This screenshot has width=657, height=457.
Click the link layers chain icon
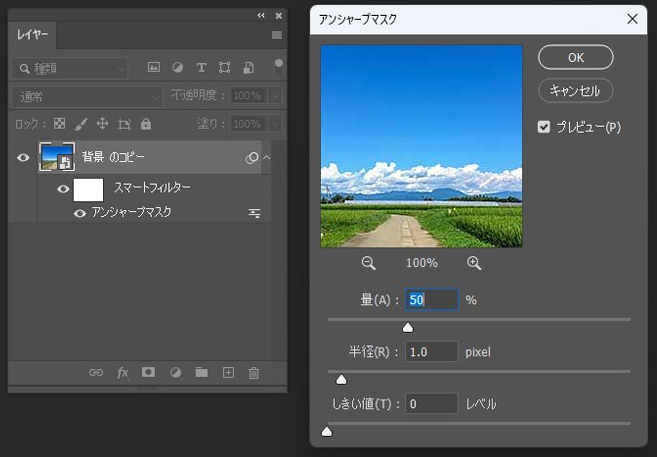point(96,373)
